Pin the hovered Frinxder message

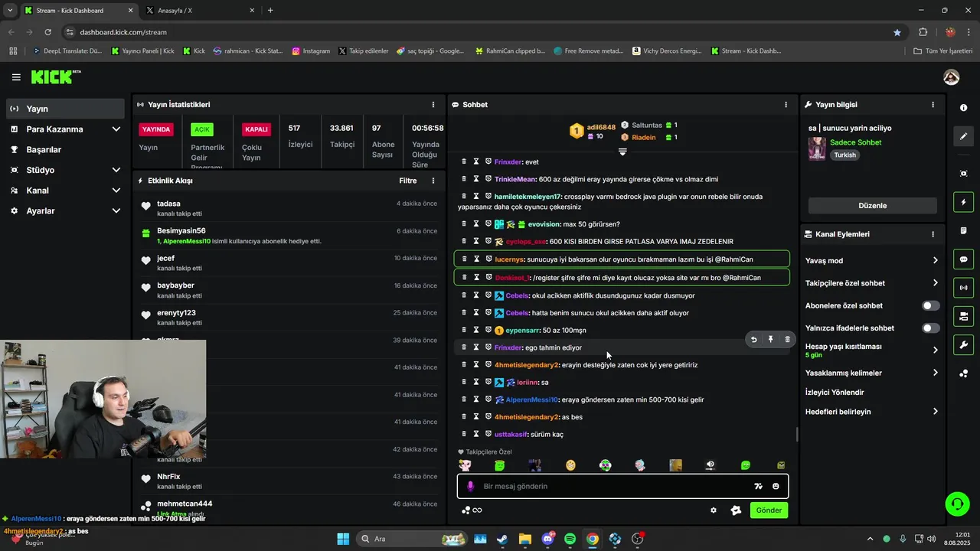pos(770,339)
